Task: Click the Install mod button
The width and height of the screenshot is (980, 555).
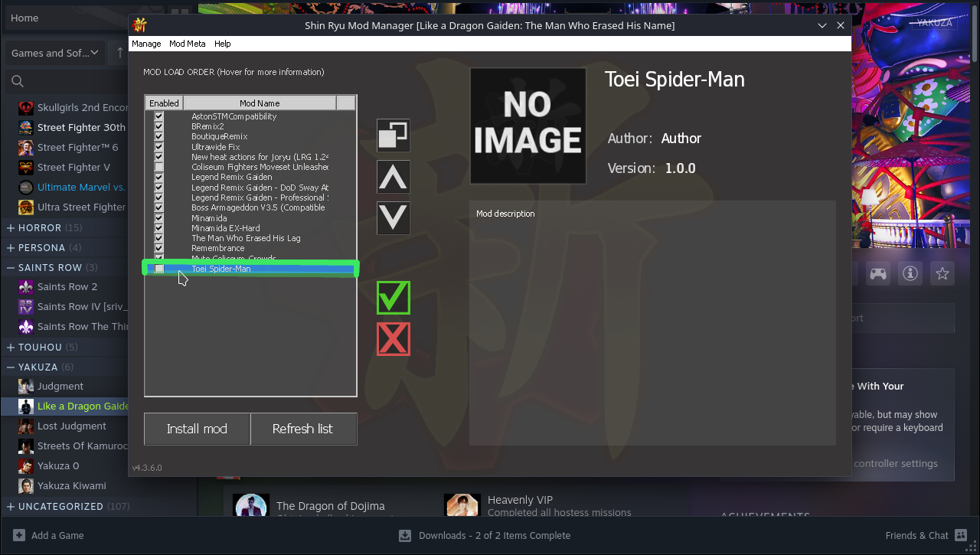Action: point(197,429)
